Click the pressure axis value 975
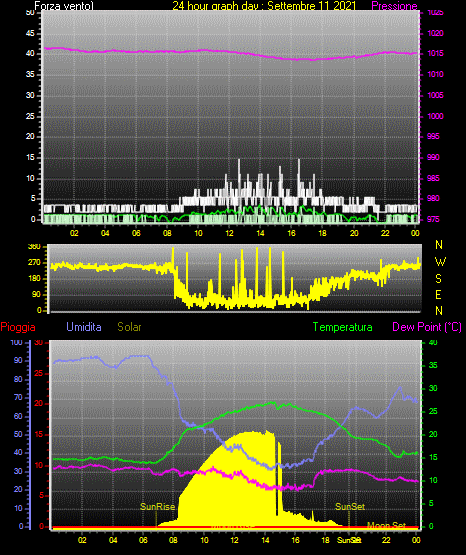Screen dimensions: 466x555 pos(433,219)
